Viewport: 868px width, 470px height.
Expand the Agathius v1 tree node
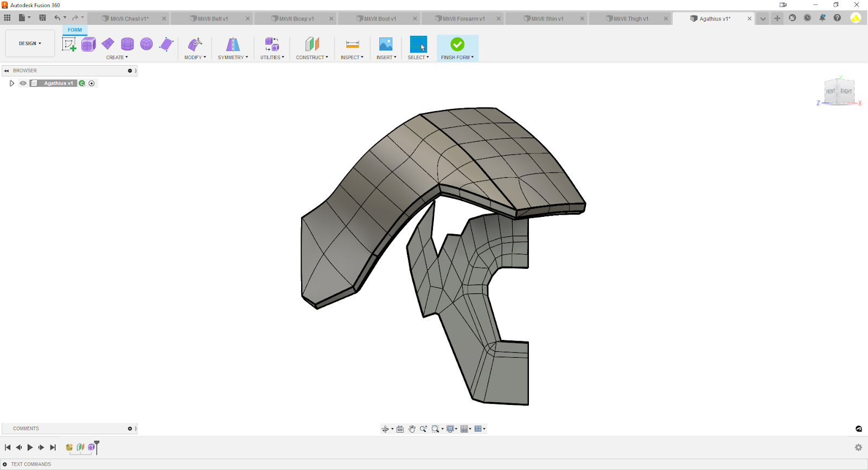click(12, 83)
